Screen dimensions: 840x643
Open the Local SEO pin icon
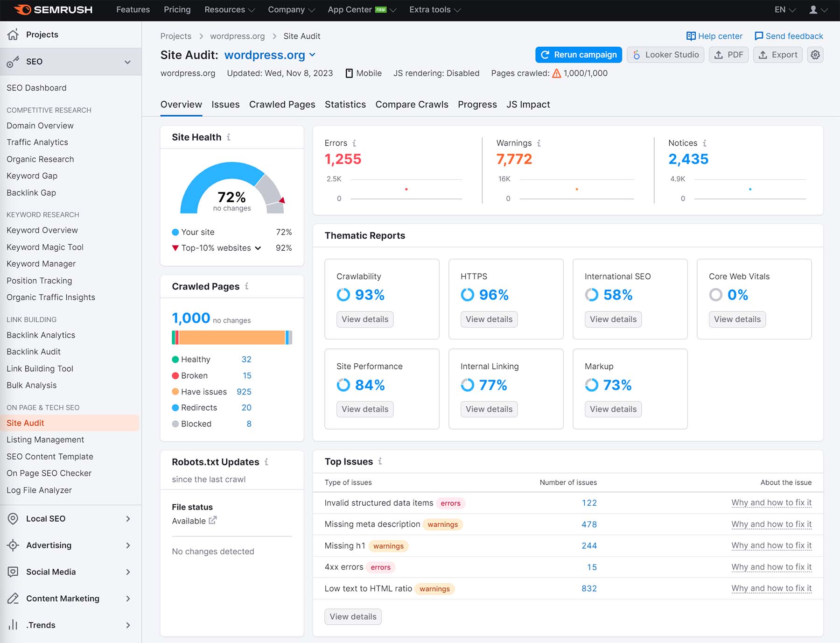pyautogui.click(x=12, y=518)
